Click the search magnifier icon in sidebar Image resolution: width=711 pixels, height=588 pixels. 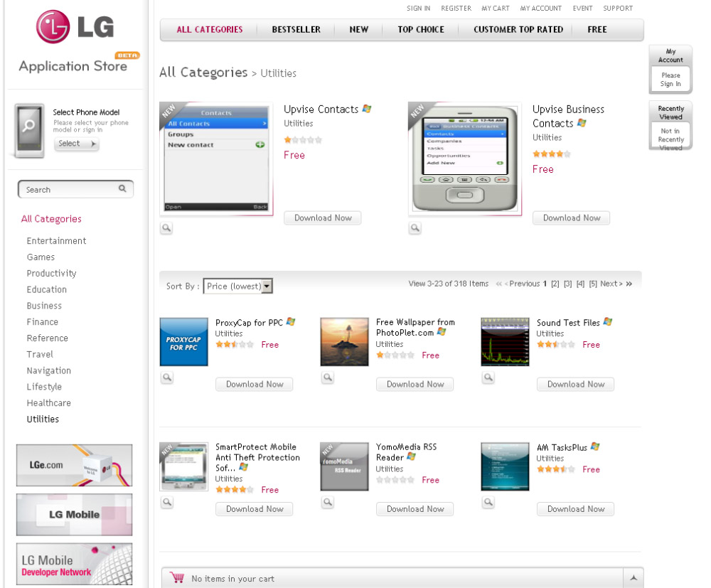coord(122,188)
